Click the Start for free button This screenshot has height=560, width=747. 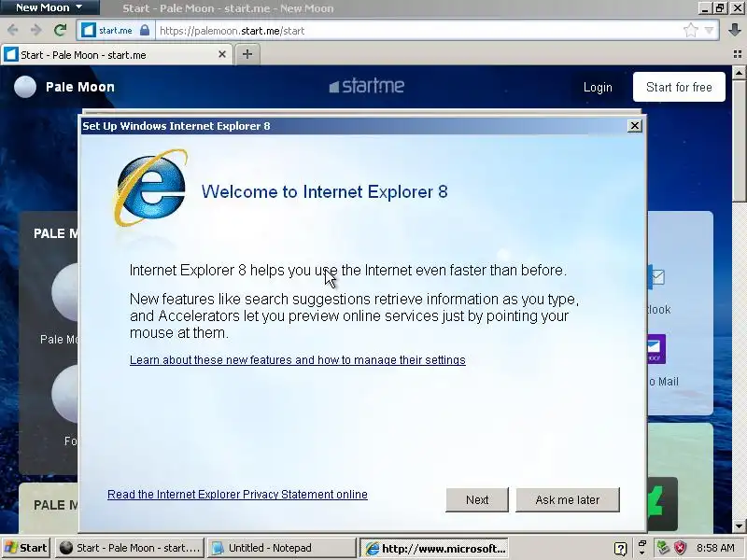(679, 87)
